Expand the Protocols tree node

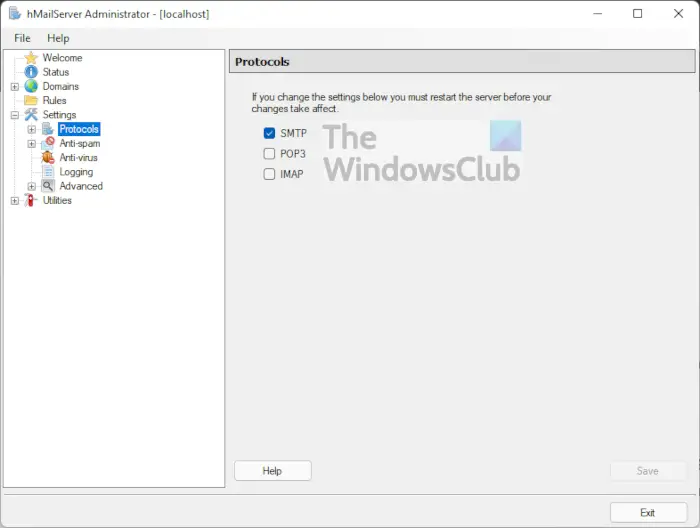[31, 129]
